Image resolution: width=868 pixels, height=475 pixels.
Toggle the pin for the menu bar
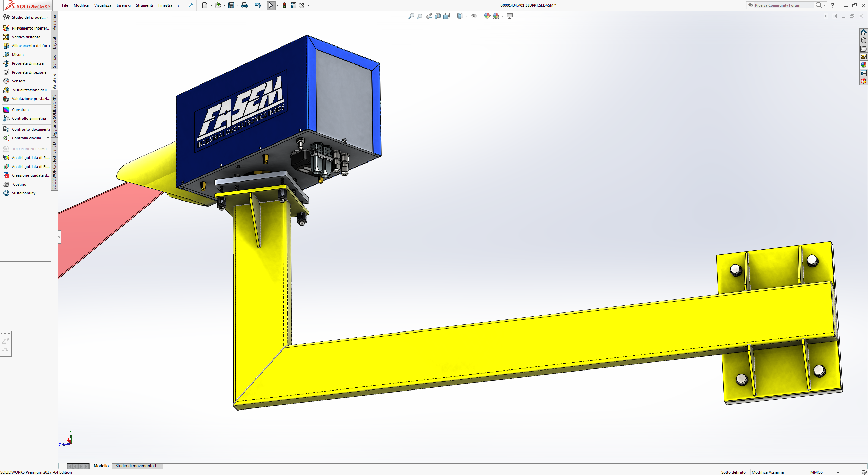(190, 5)
